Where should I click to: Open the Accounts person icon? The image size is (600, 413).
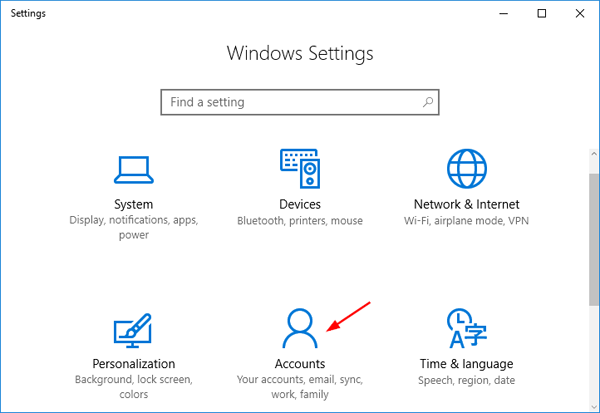[x=300, y=328]
